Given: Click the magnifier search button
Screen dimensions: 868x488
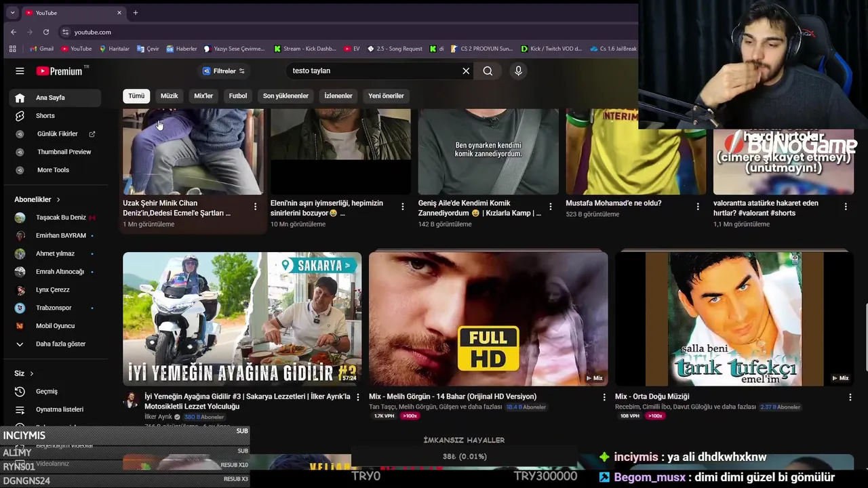Looking at the screenshot, I should (x=488, y=70).
